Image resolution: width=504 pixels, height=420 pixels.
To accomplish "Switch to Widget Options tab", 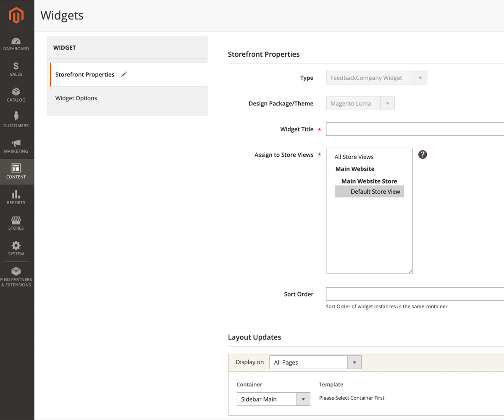I will [127, 98].
